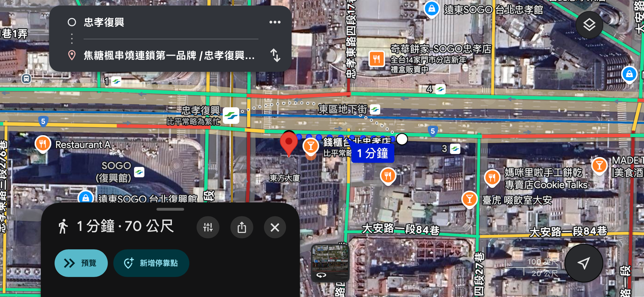Click the route options sliders icon
644x297 pixels.
tap(208, 227)
